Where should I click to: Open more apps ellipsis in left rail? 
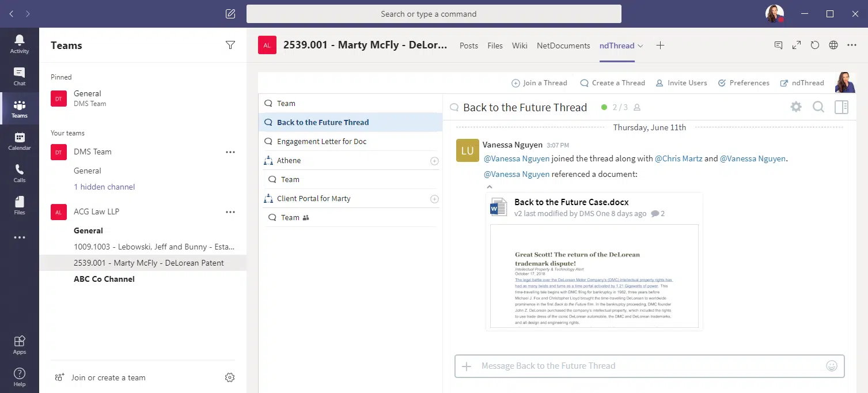(x=19, y=237)
